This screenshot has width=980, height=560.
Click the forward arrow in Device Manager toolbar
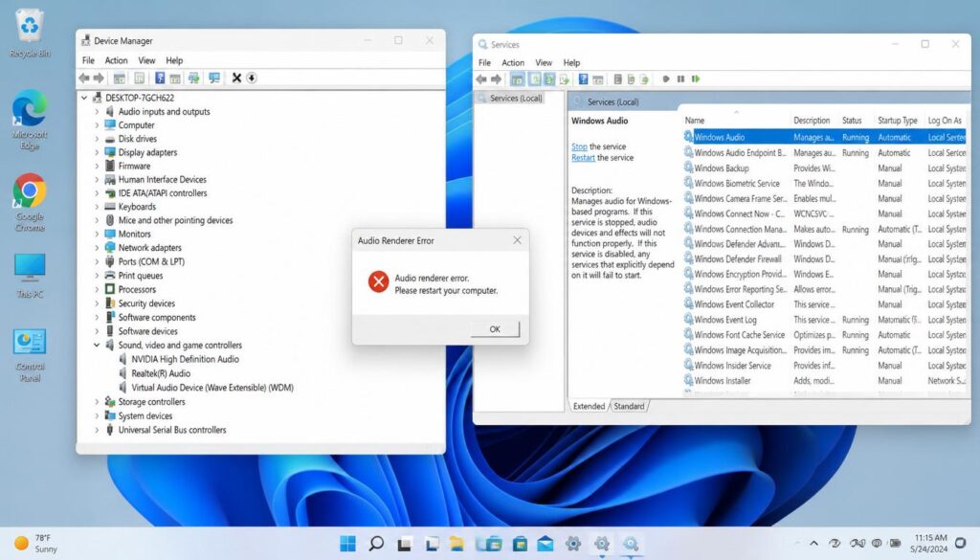[x=99, y=78]
